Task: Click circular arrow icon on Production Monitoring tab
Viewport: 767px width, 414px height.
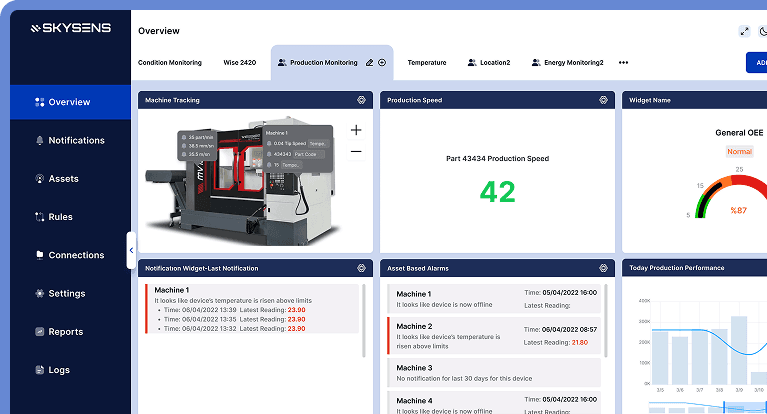Action: [x=382, y=62]
